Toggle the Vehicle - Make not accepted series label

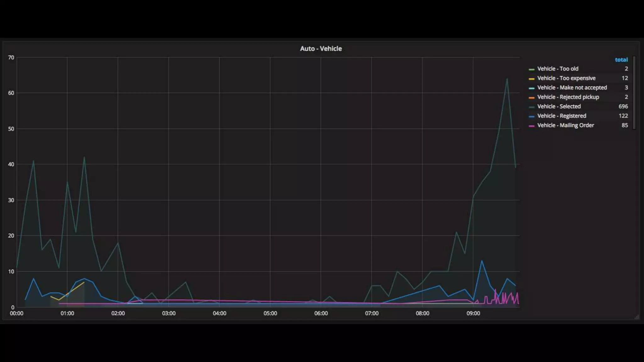tap(572, 88)
